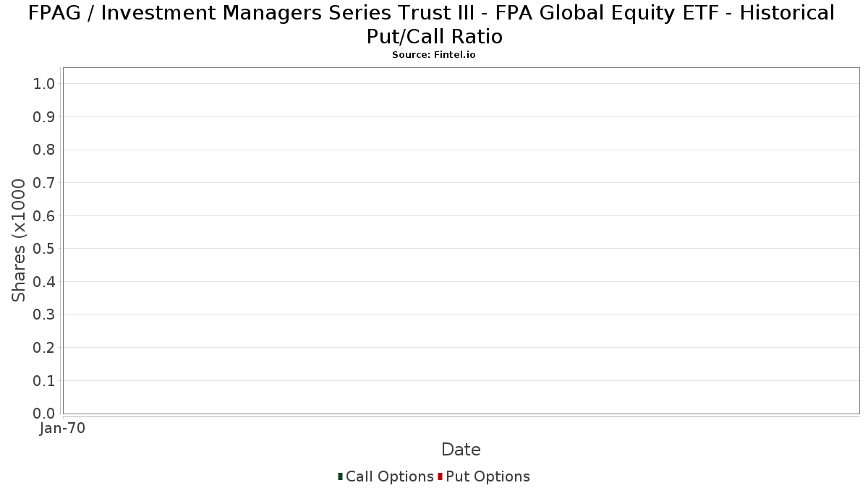Click the Source: Fintel.io subtitle
This screenshot has width=868, height=488.
click(434, 54)
